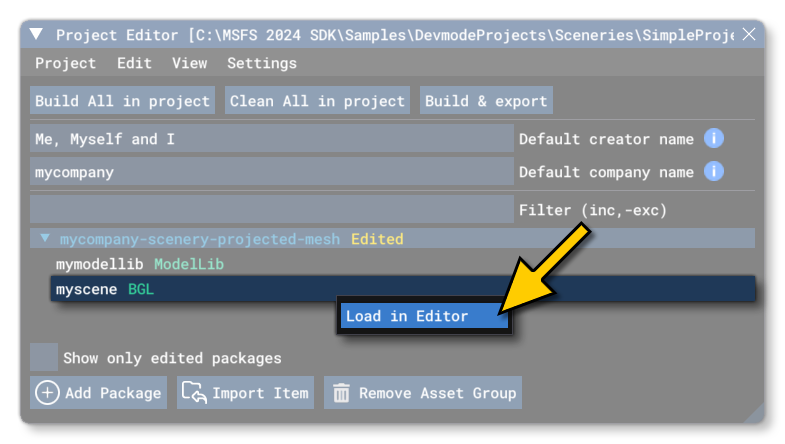
Task: Open the Edit menu
Action: click(134, 63)
